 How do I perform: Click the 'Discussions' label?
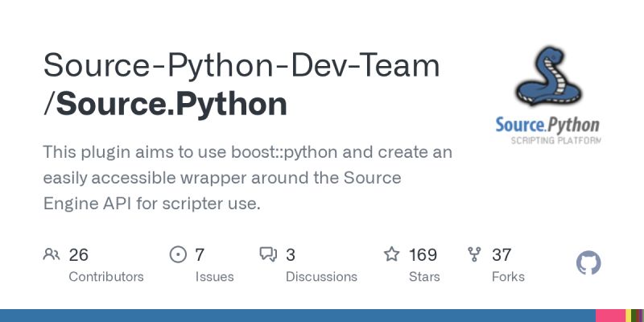[321, 277]
